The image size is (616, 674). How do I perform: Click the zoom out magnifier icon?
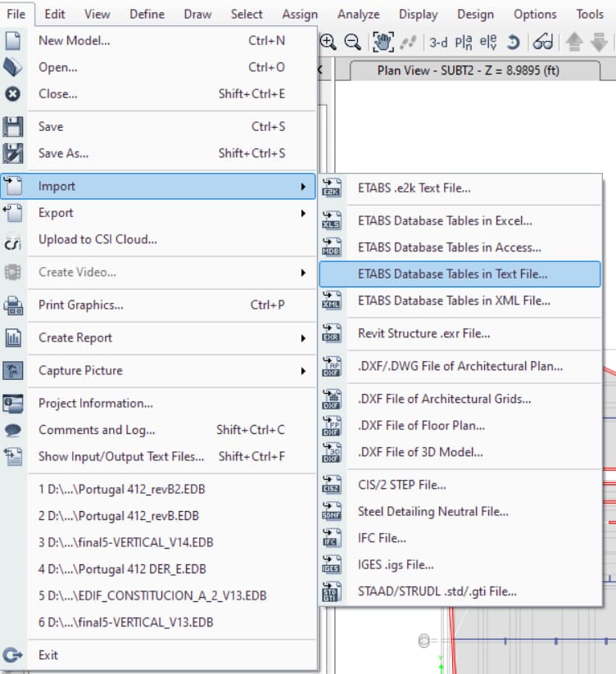click(x=352, y=42)
